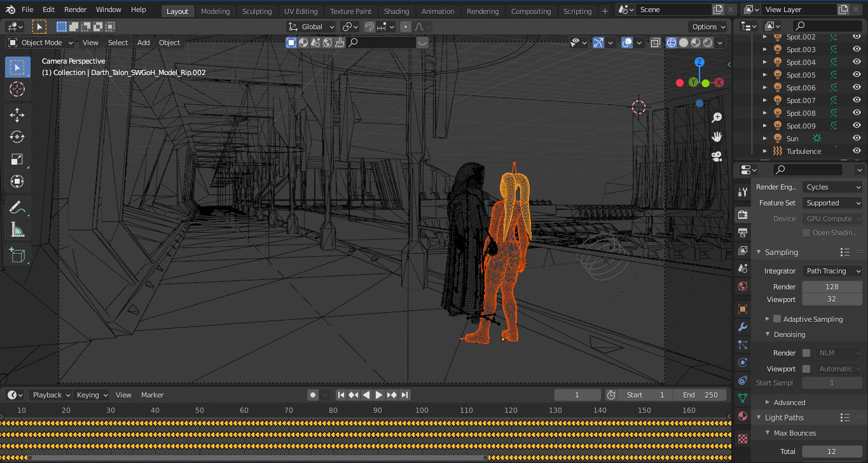Open the Render Engine dropdown showing Cycles
Viewport: 868px width, 463px height.
[x=832, y=186]
